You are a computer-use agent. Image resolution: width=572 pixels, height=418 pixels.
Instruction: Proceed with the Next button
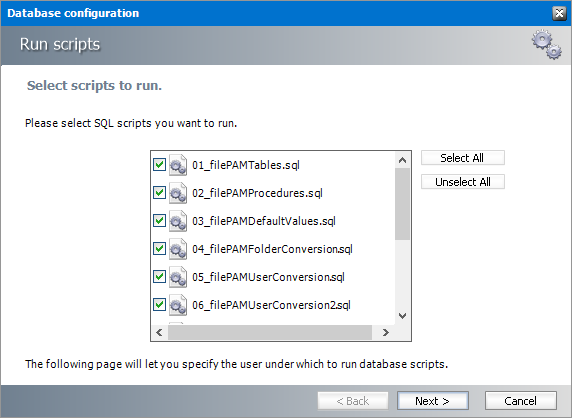pos(433,401)
